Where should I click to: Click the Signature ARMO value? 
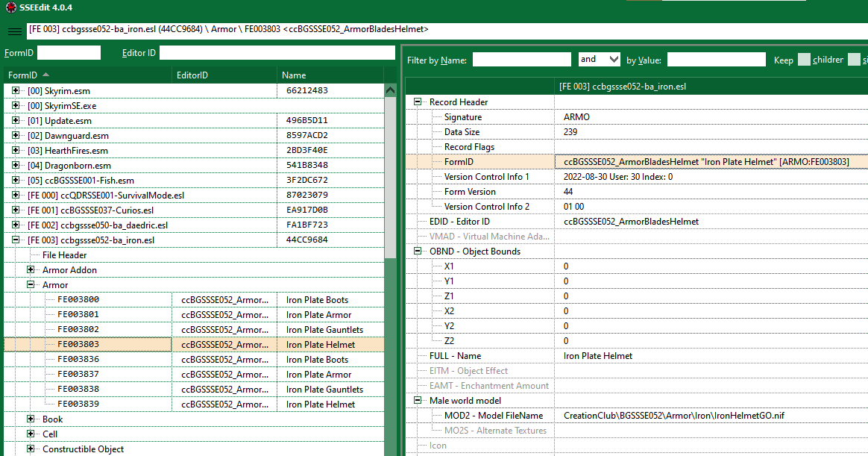(576, 117)
